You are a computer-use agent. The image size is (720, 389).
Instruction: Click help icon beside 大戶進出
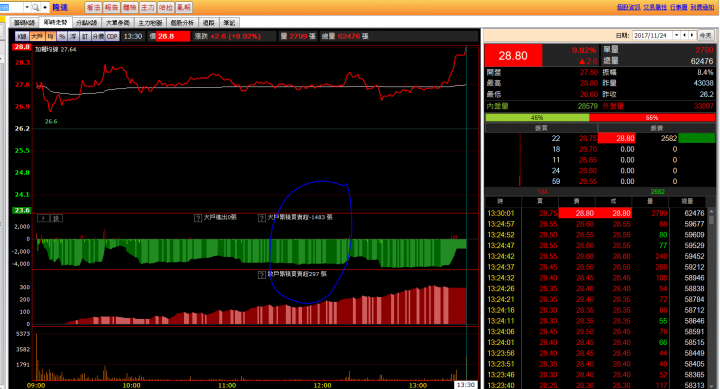pyautogui.click(x=198, y=218)
